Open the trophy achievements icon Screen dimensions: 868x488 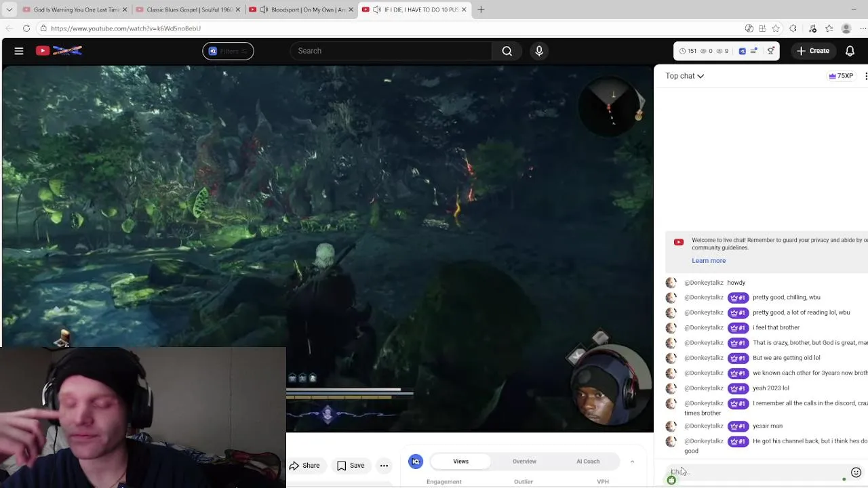coord(770,51)
